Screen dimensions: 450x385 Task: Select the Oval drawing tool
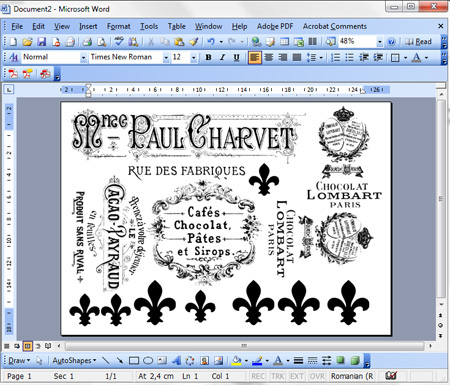point(148,360)
